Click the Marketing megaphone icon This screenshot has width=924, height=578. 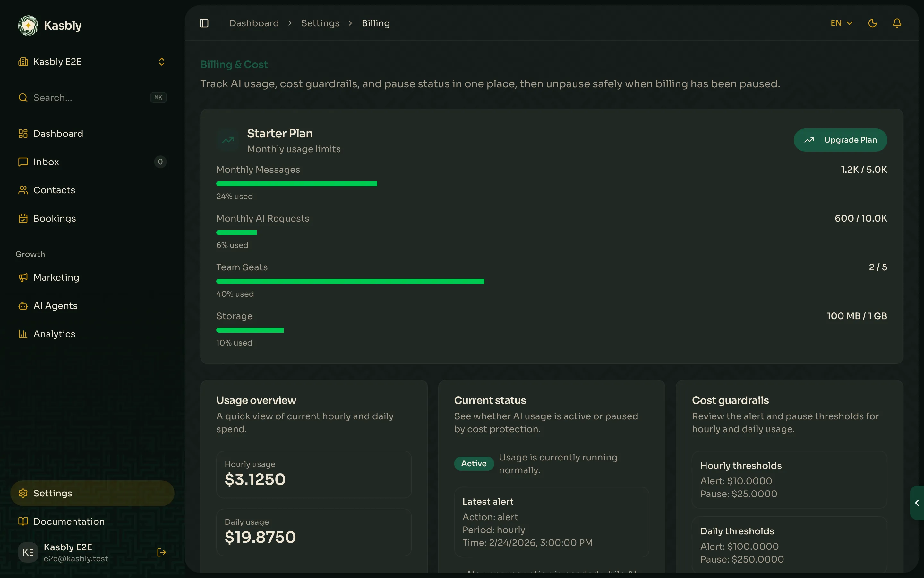tap(23, 277)
